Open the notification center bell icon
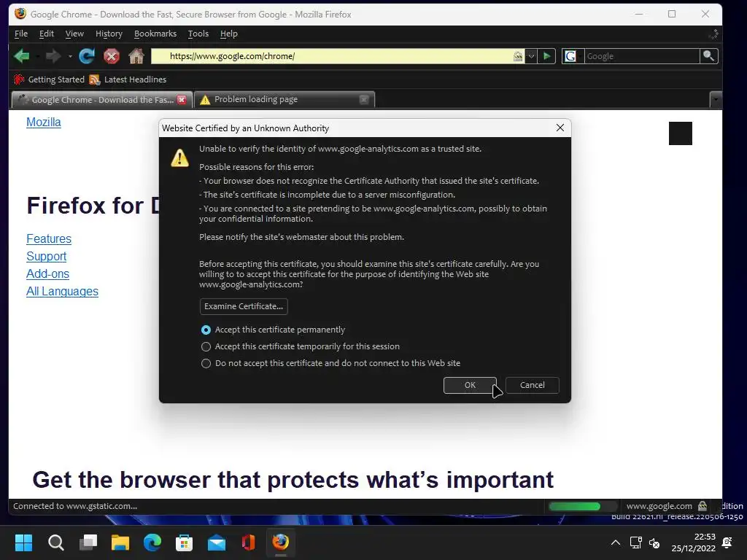 (x=727, y=542)
